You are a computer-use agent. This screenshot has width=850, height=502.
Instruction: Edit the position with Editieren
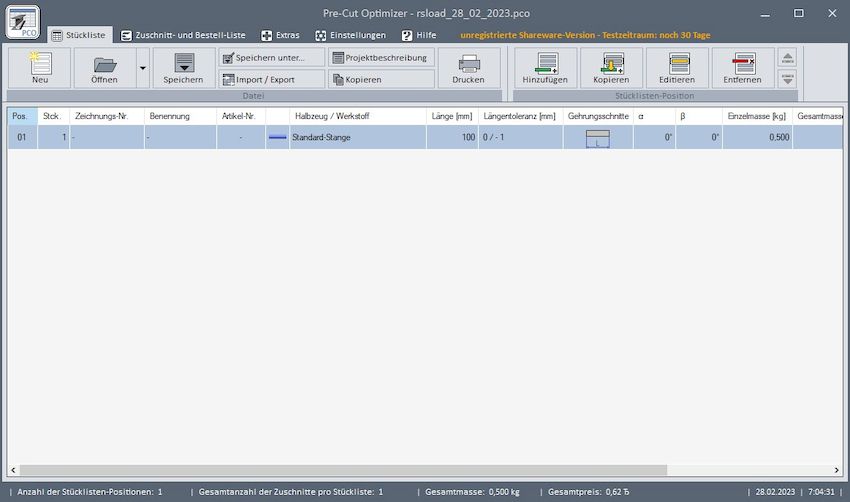click(x=677, y=68)
